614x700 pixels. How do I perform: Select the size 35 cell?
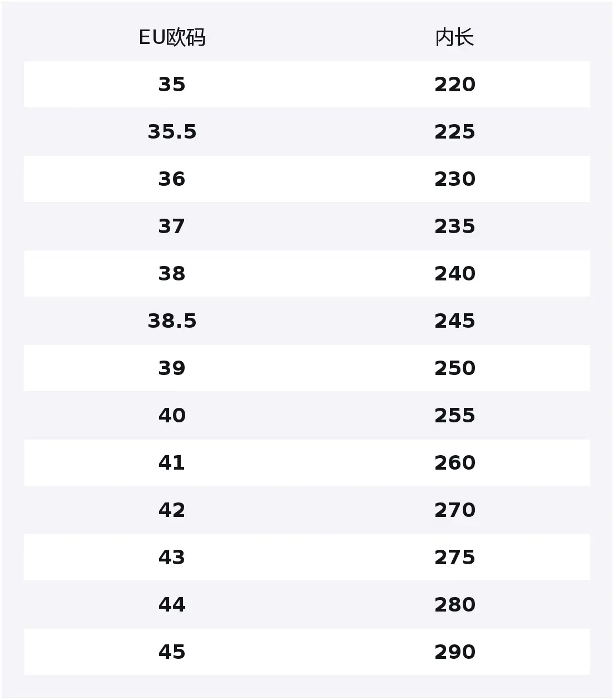[x=172, y=85]
